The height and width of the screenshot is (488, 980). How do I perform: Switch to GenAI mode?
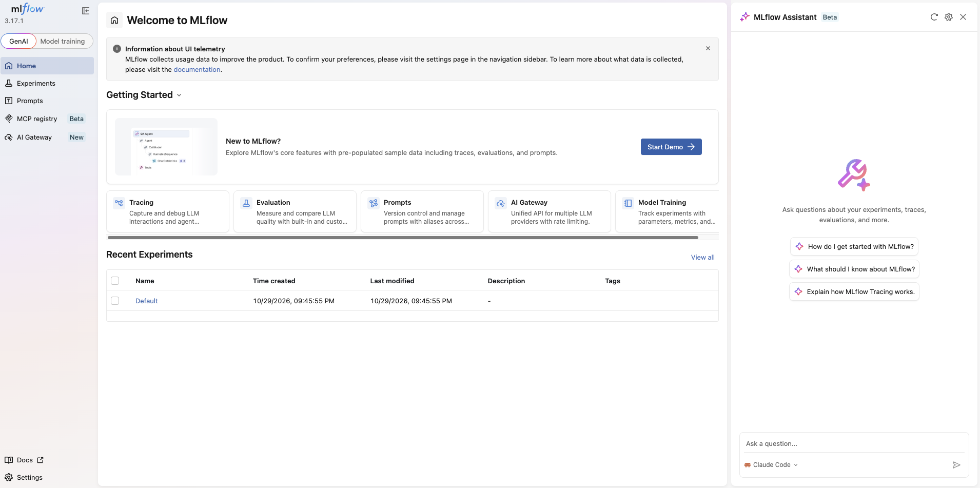click(18, 41)
